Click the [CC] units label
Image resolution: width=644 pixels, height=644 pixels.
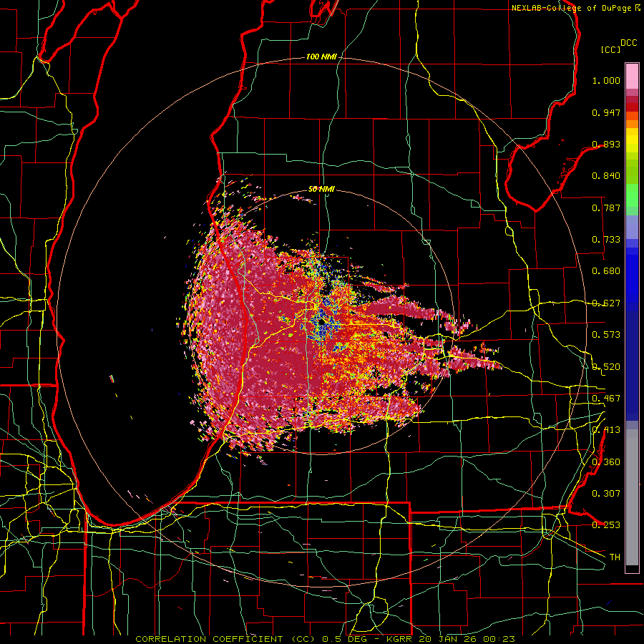point(610,49)
